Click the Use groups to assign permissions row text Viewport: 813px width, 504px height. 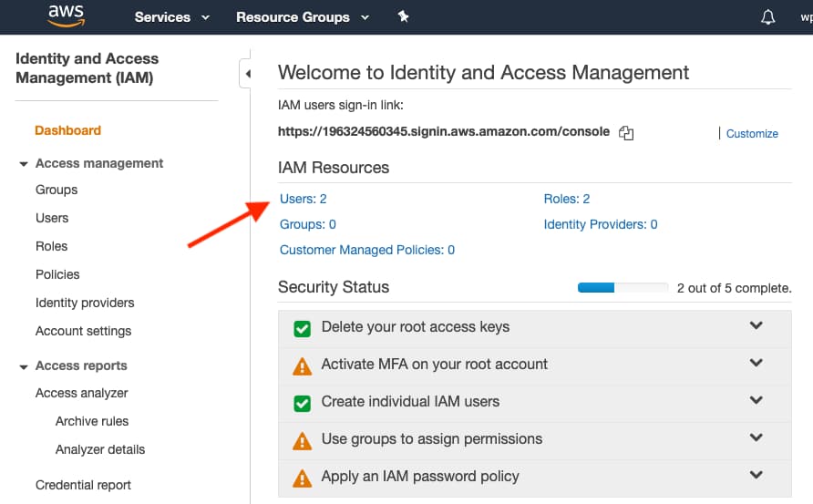(x=432, y=438)
